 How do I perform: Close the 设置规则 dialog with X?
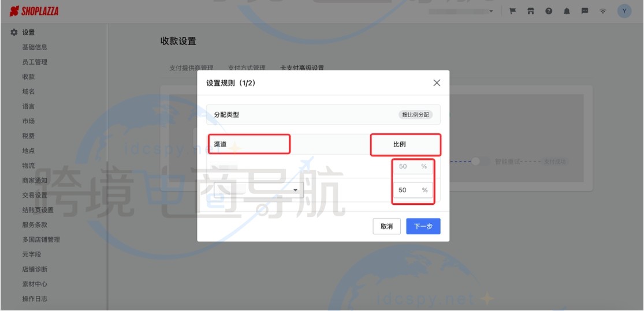pyautogui.click(x=437, y=83)
